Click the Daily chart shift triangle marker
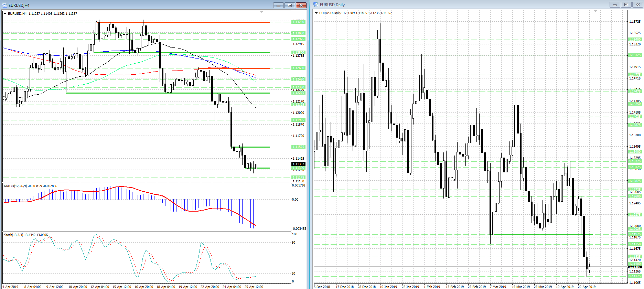This screenshot has height=289, width=644. 595,11
